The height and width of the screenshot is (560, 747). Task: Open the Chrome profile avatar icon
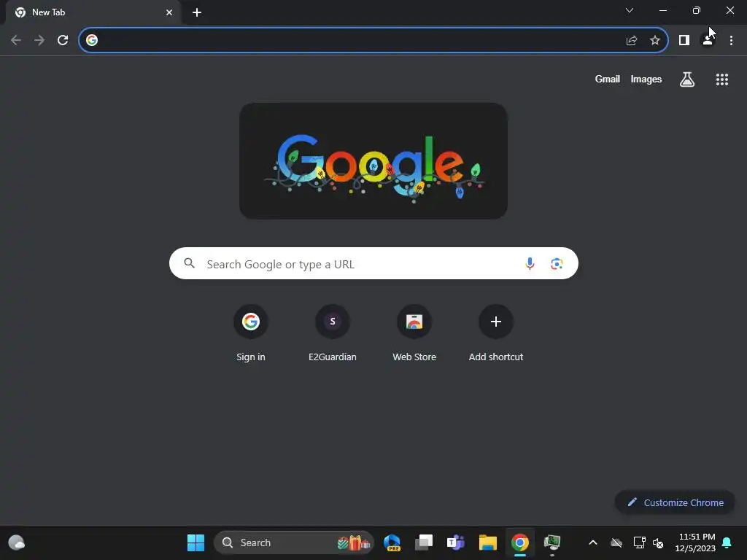coord(708,41)
